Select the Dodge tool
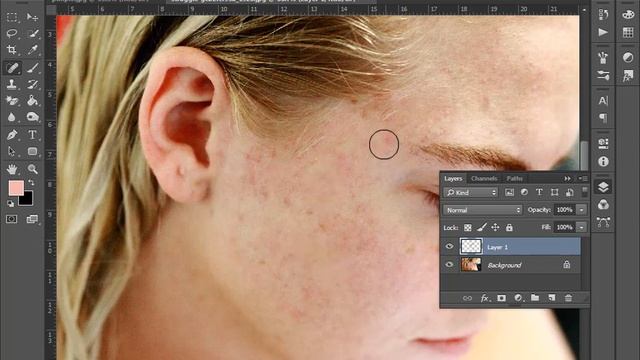 pos(32,118)
